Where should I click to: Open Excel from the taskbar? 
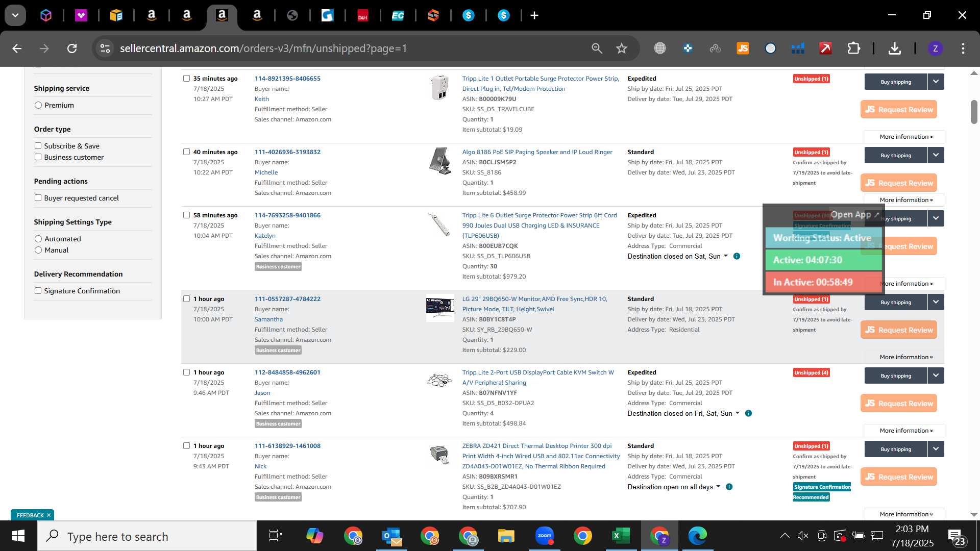(x=621, y=536)
